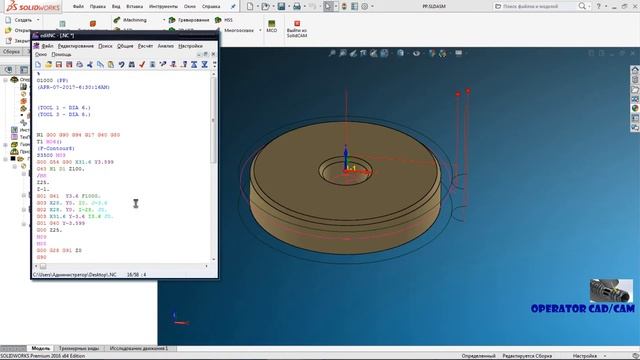This screenshot has height=360, width=640.
Task: Open SolidWorks Resources home in task pane
Action: 635,70
